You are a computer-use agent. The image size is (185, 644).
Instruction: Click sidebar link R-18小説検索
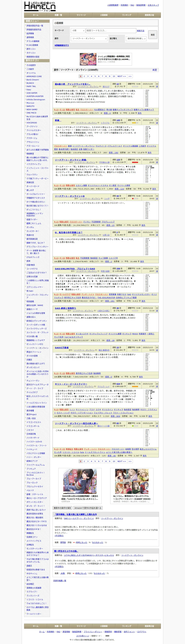[x=32, y=45]
